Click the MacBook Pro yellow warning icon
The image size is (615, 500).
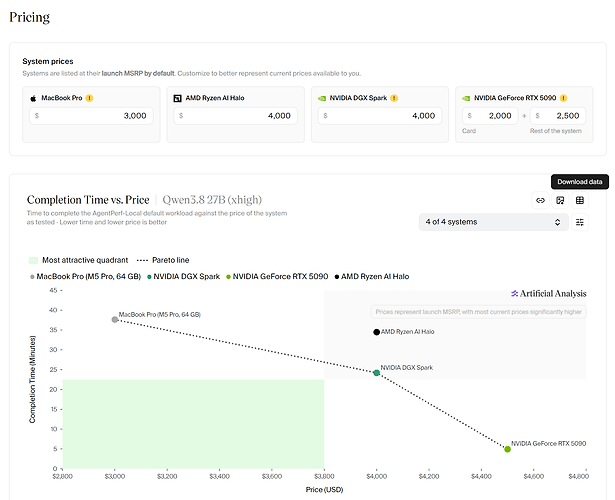click(x=89, y=98)
